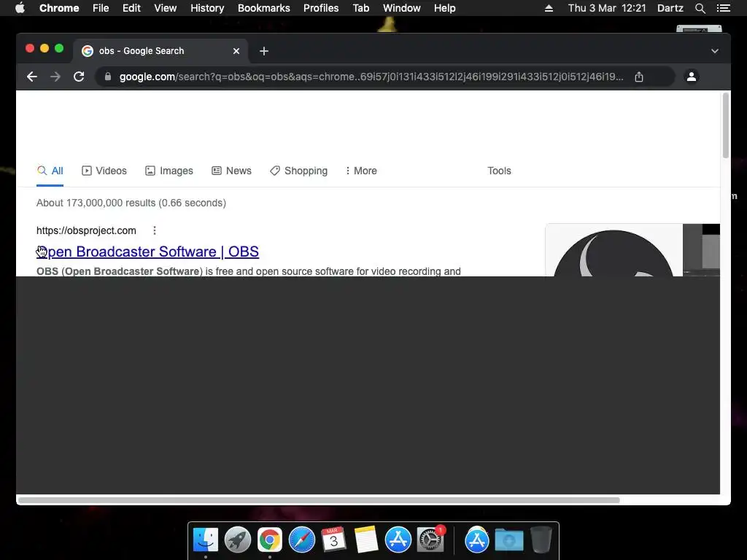Open the search Tools options
The image size is (747, 560).
[499, 171]
